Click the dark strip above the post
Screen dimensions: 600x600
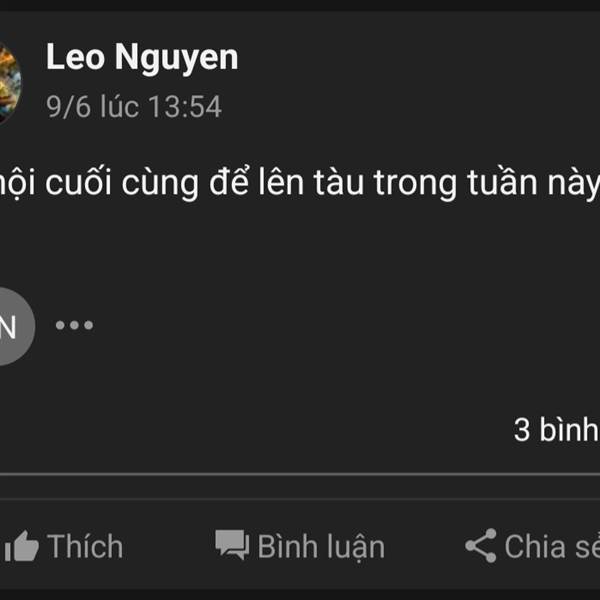(x=300, y=5)
